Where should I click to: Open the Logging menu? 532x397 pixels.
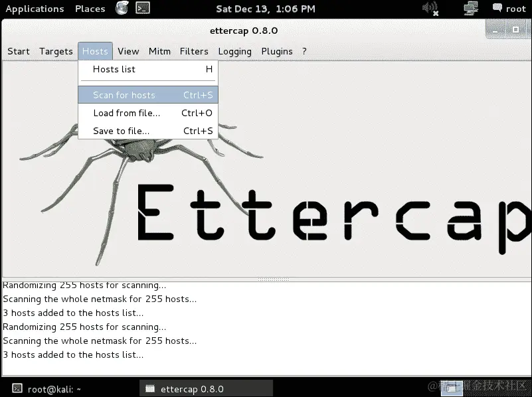point(234,51)
